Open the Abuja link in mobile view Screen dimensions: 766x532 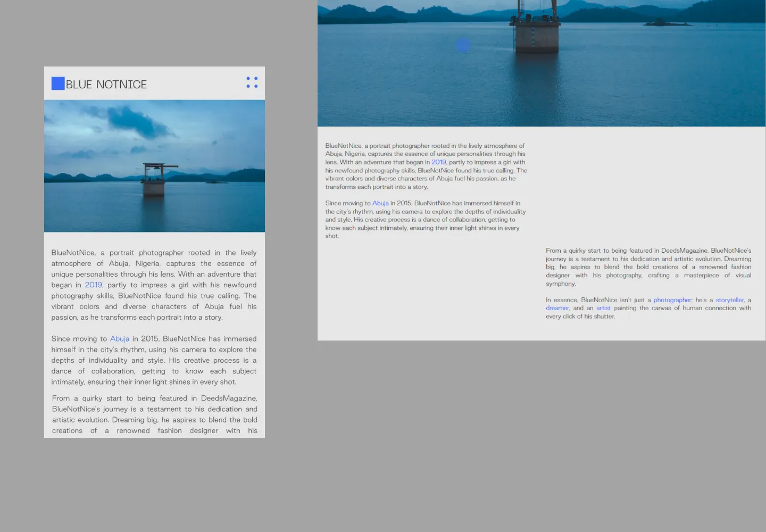click(x=120, y=339)
